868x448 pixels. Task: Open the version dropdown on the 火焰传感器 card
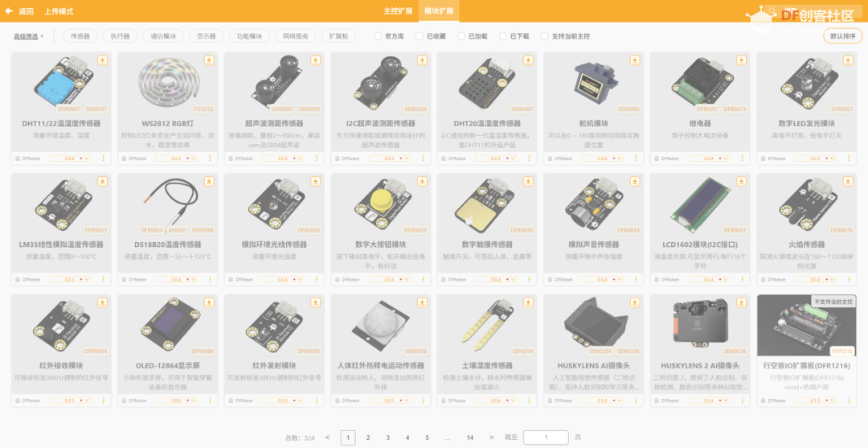(815, 280)
